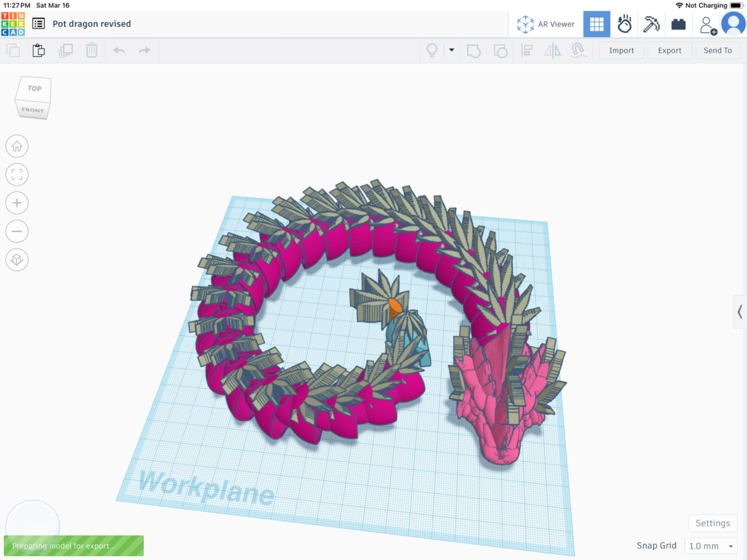Click Home view button
Viewport: 747px width, 560px height.
[17, 146]
